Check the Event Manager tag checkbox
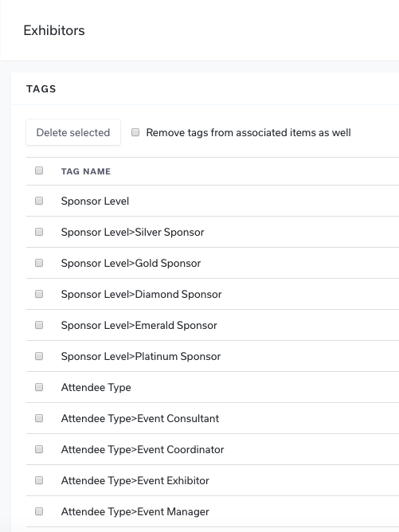This screenshot has height=532, width=399. click(x=39, y=511)
